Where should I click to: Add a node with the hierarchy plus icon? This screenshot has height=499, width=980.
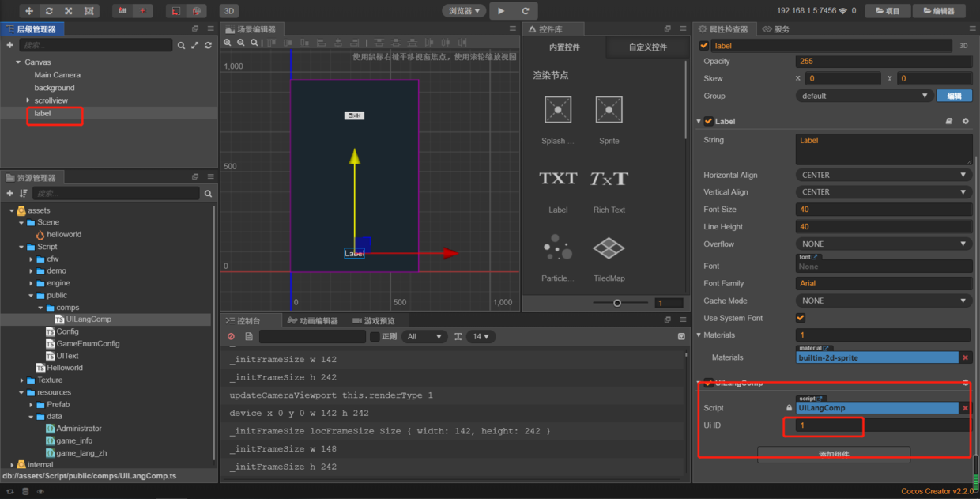(9, 46)
